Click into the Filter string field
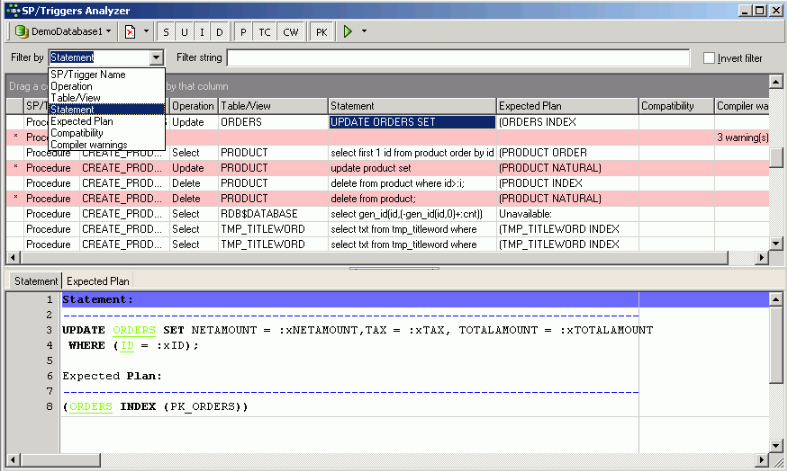The image size is (787, 471). (458, 58)
